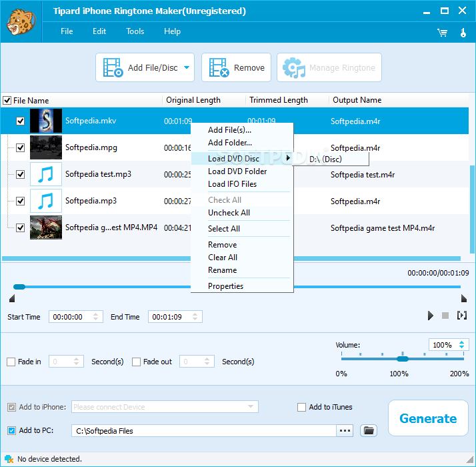Toggle the File Name select-all checkbox
Viewport: 476px width, 467px height.
(x=7, y=100)
